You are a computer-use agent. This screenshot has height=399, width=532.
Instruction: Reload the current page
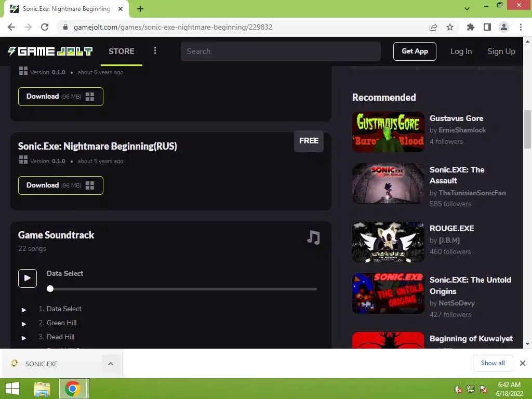[45, 27]
